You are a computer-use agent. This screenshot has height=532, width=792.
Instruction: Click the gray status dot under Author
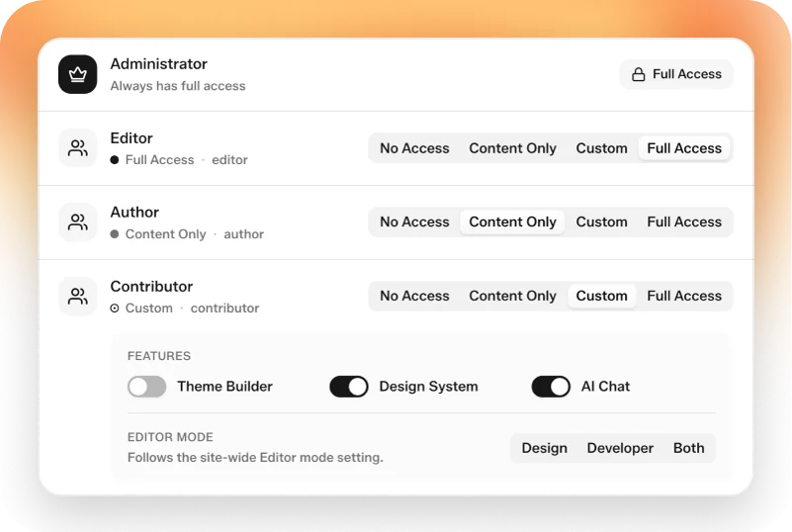click(x=115, y=234)
